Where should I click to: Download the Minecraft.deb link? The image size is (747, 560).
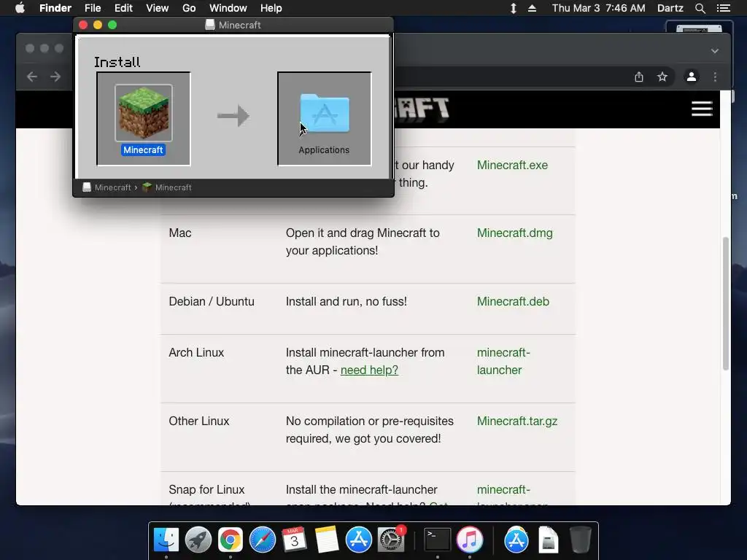tap(513, 301)
